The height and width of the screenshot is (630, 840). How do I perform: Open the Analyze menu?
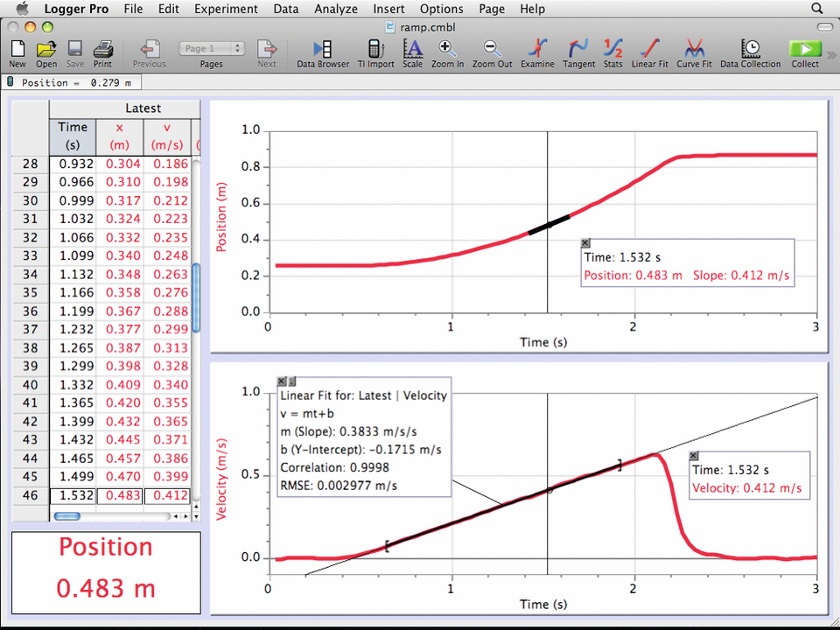336,9
